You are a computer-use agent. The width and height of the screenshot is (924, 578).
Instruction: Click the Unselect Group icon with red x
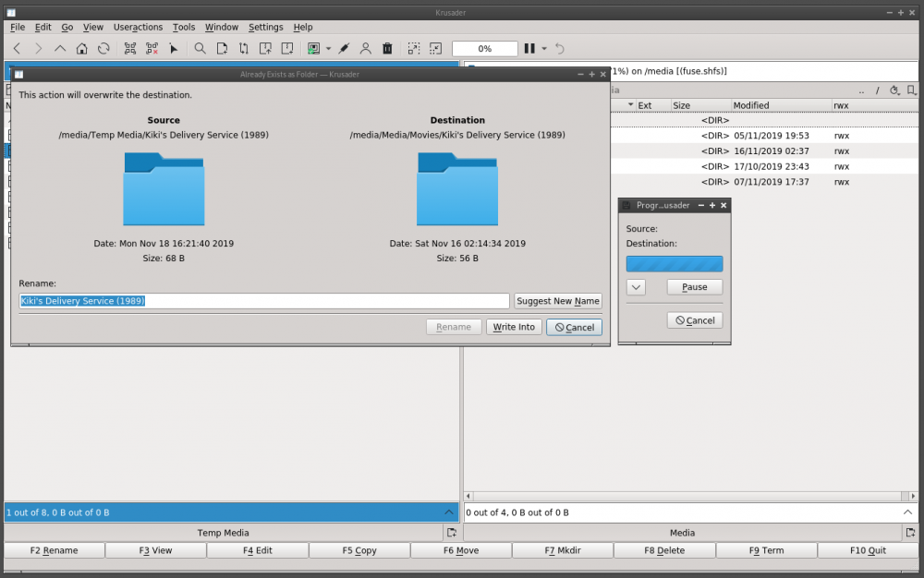152,48
